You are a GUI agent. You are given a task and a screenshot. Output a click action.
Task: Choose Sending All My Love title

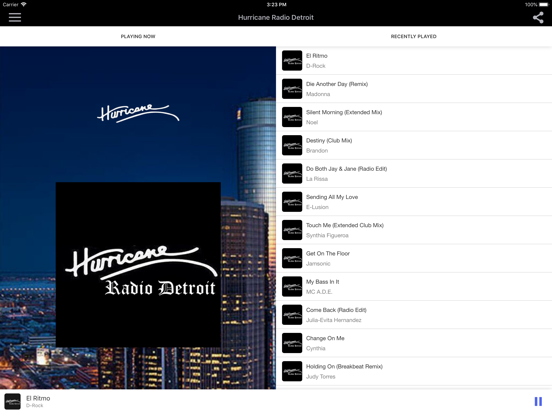point(332,197)
